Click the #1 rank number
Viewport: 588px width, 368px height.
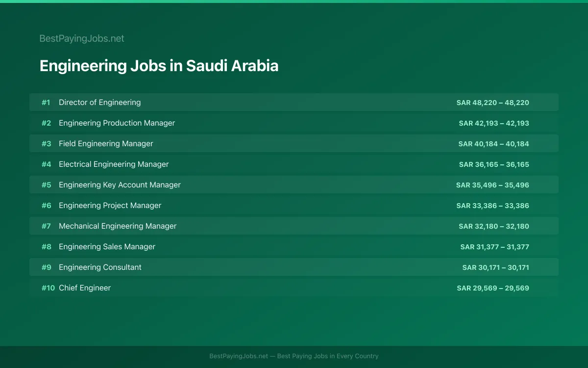pyautogui.click(x=46, y=103)
